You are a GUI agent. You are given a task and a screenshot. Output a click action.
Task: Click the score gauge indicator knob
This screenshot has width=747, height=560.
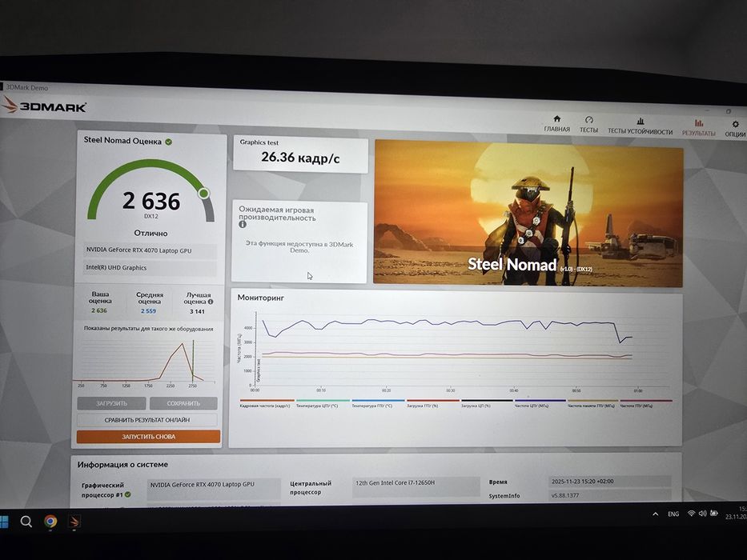(204, 194)
